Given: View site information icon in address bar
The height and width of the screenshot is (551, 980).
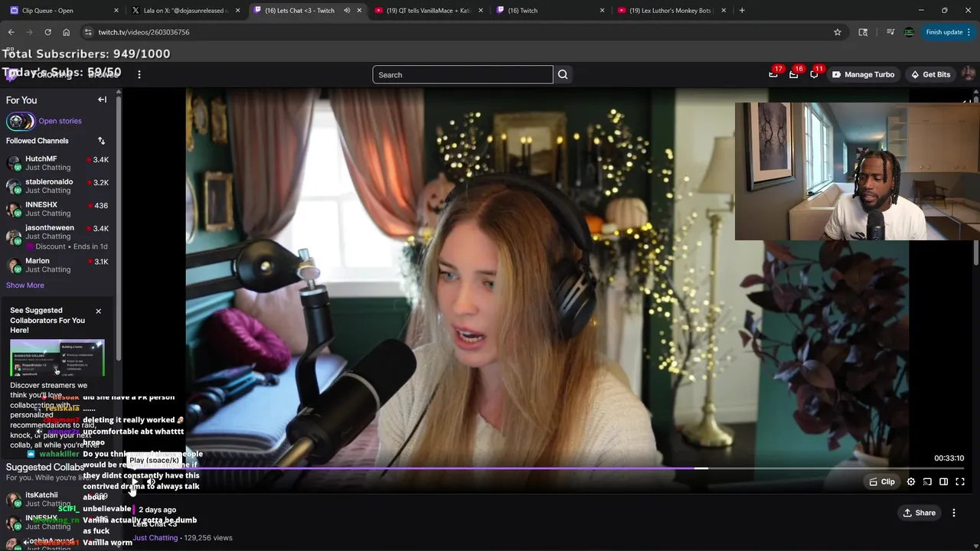Looking at the screenshot, I should click(88, 32).
